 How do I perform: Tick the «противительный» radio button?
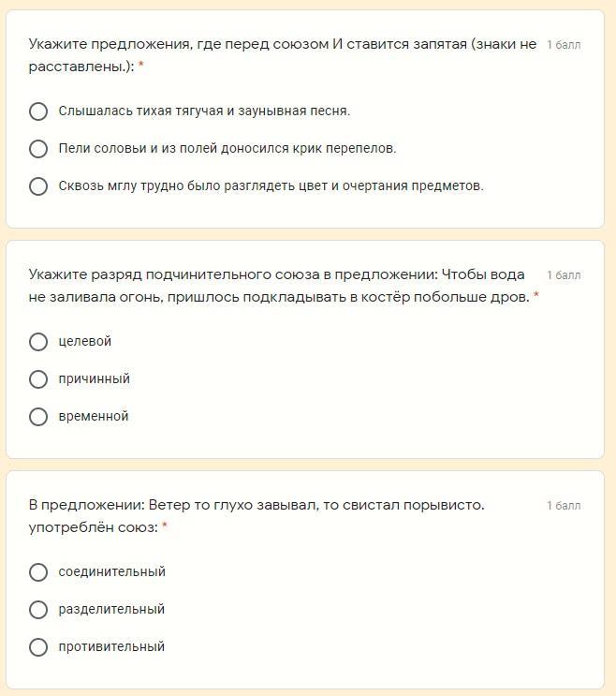point(38,647)
